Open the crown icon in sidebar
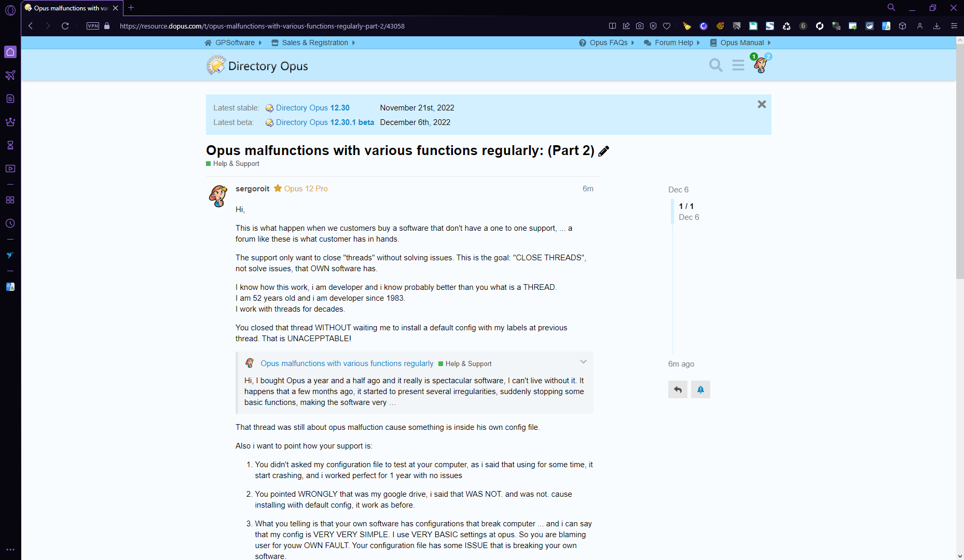The image size is (964, 560). click(x=10, y=122)
